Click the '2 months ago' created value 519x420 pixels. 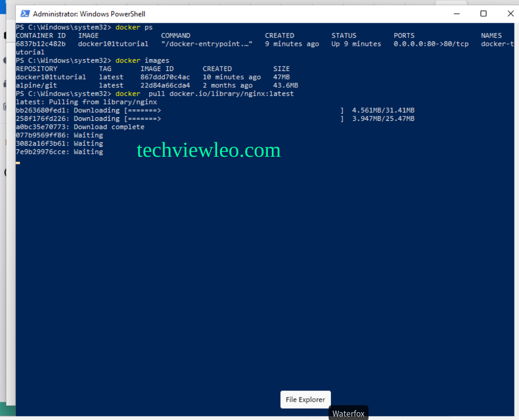click(x=228, y=85)
